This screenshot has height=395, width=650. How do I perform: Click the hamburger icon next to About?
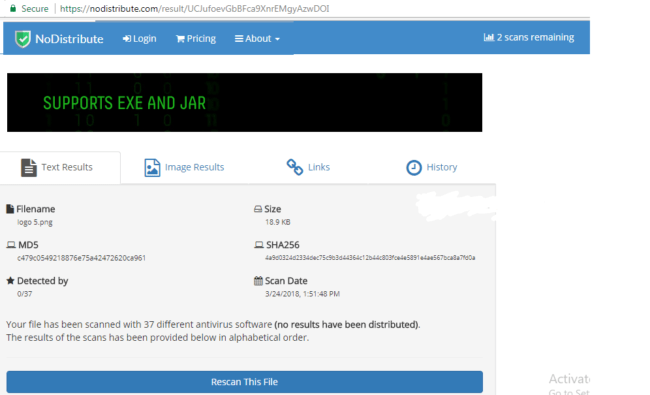[239, 39]
